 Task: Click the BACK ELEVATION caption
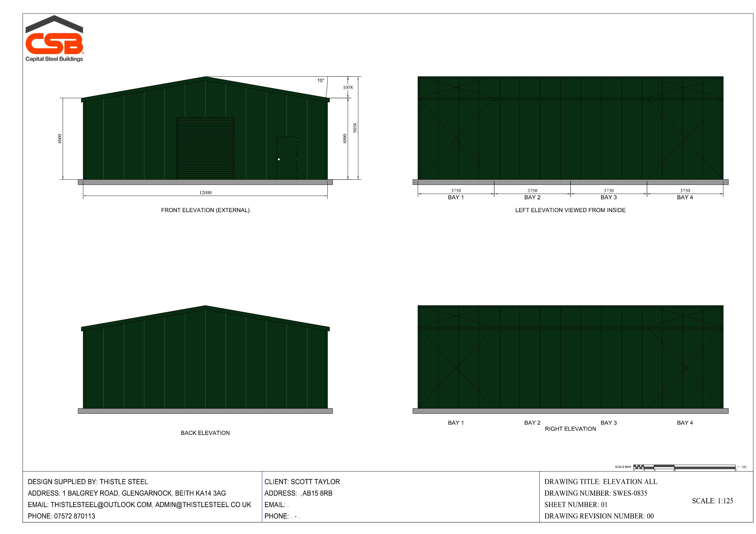tap(205, 433)
